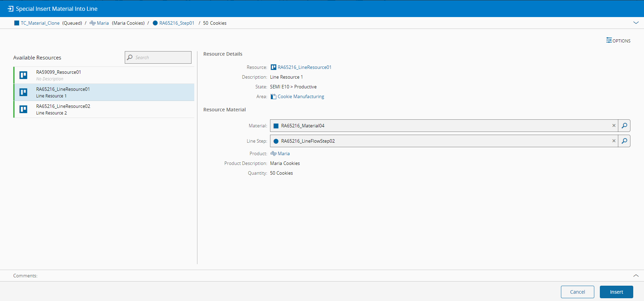Select RA65216_LineResource01 in resources list

point(104,92)
